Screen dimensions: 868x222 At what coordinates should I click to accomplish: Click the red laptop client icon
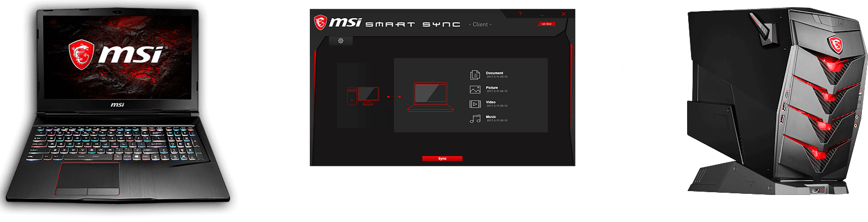point(430,97)
